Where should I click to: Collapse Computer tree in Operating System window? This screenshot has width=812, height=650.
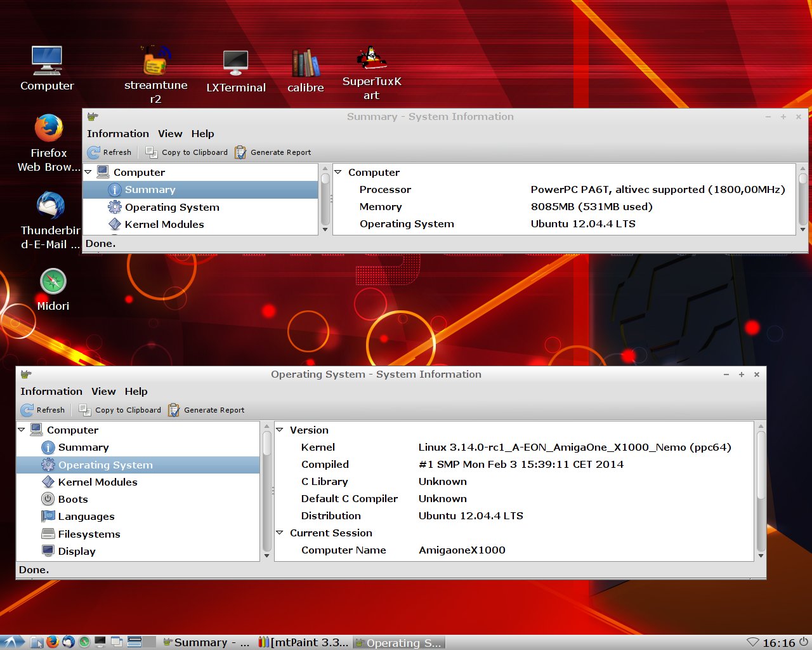pyautogui.click(x=22, y=430)
